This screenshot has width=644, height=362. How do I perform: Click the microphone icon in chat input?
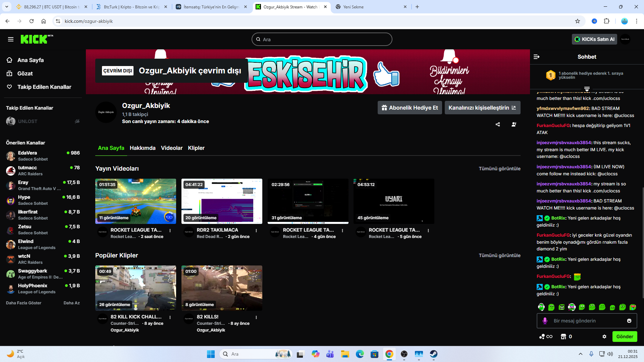[545, 321]
